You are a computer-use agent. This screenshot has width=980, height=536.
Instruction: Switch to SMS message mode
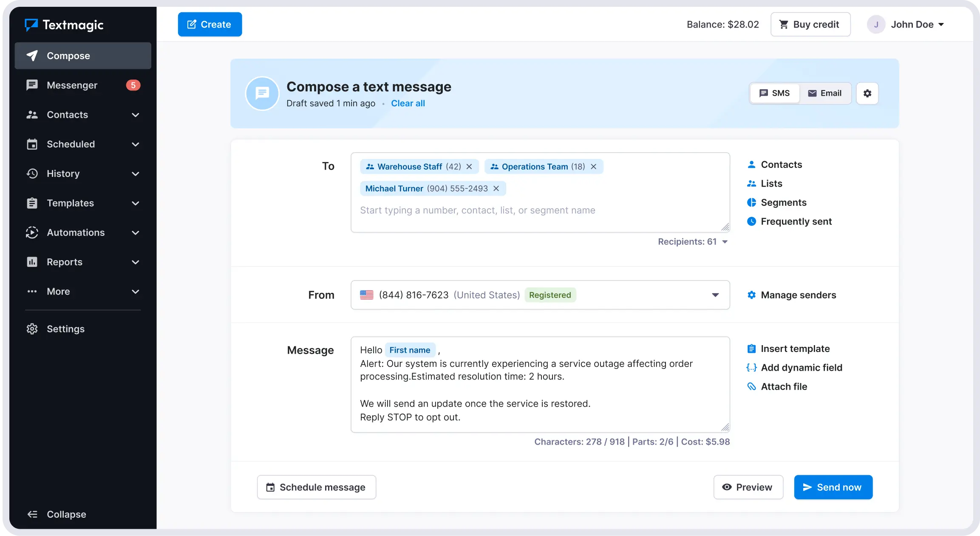[x=774, y=93]
